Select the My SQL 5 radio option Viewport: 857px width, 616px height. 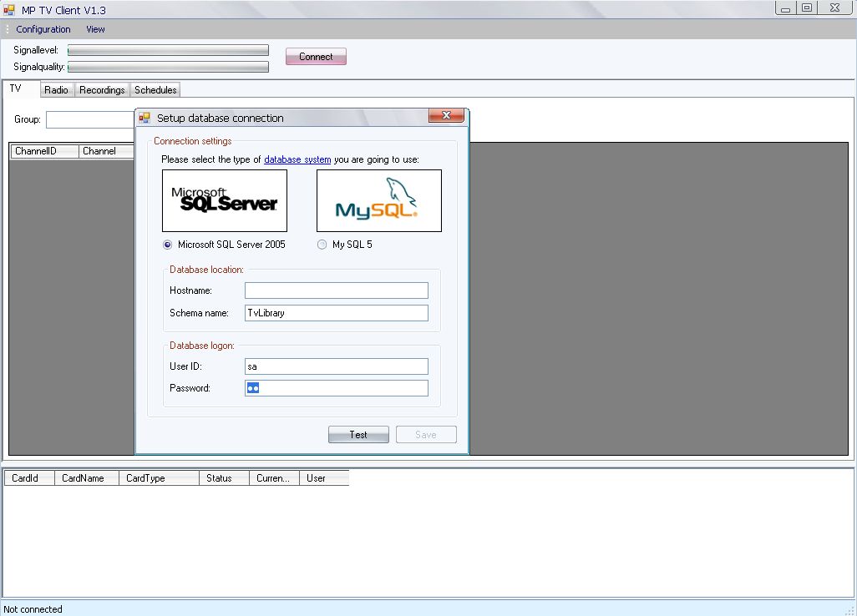point(322,245)
